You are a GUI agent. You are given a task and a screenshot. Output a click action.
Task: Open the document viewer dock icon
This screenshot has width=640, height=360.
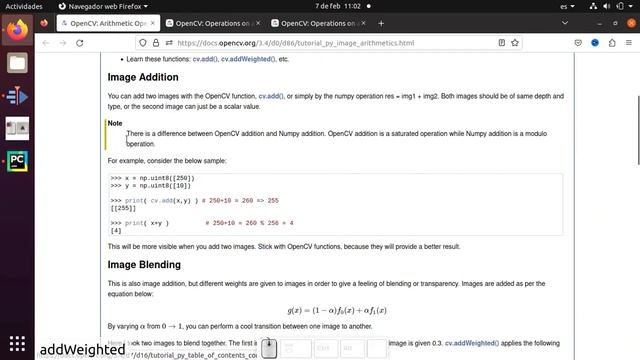[17, 129]
